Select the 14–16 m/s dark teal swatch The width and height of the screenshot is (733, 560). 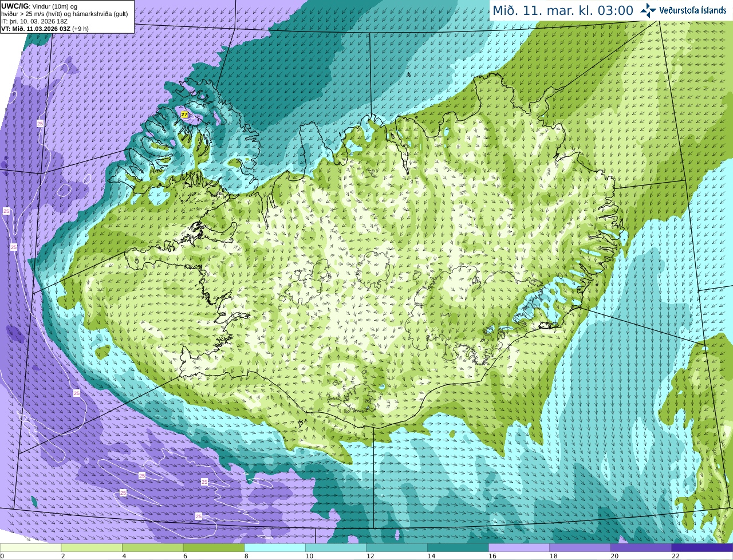click(x=458, y=547)
